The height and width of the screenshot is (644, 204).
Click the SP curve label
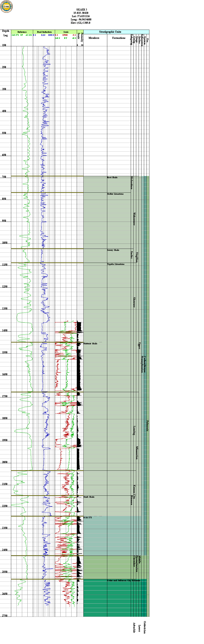[21, 35]
